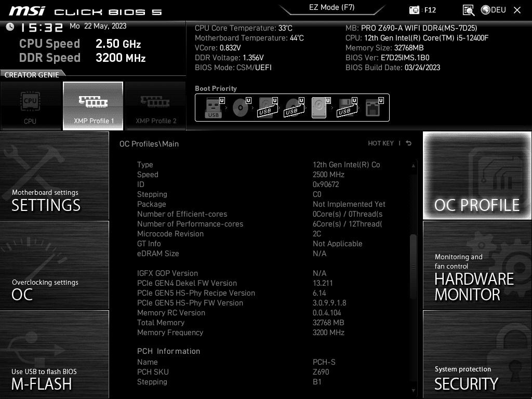Click the time display 15:32
This screenshot has height=399, width=532.
tap(42, 28)
